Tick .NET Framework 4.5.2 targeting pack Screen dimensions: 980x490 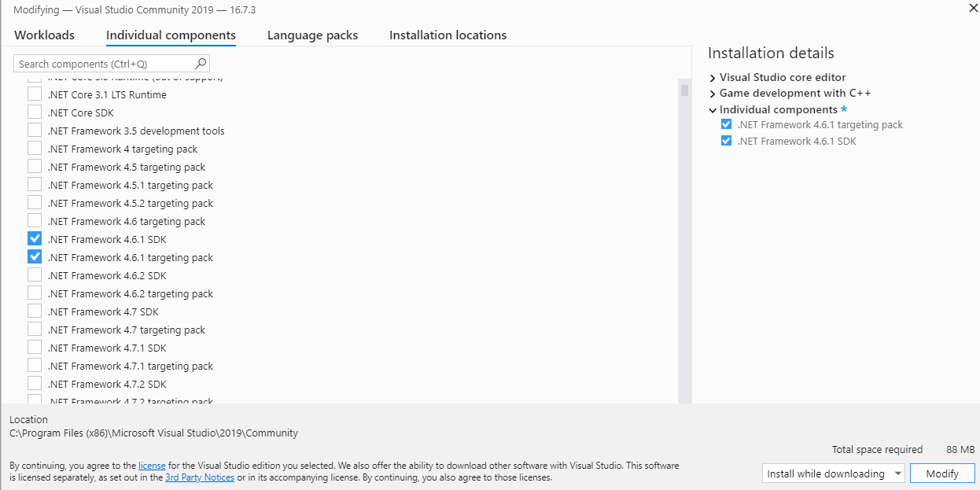click(35, 203)
